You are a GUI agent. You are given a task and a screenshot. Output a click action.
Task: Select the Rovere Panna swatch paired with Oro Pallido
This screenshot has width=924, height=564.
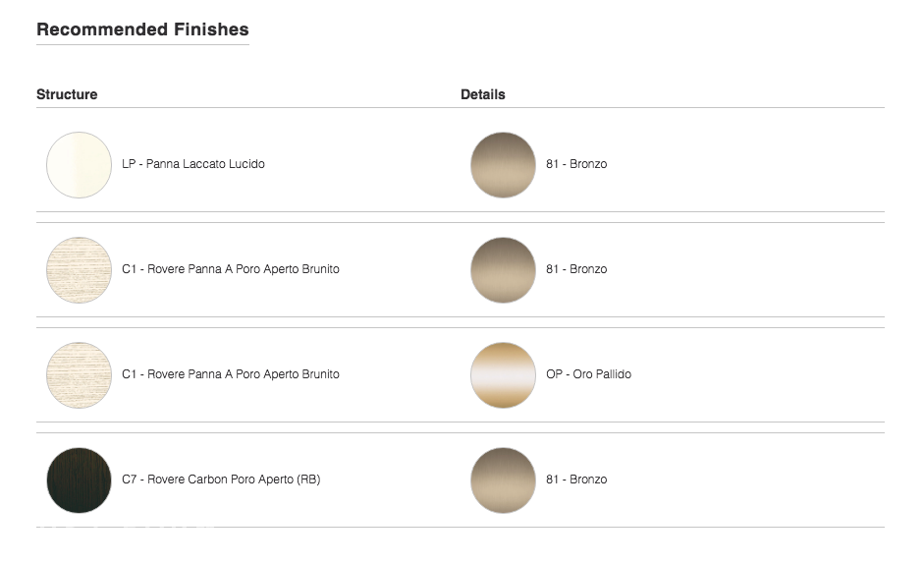(x=79, y=375)
